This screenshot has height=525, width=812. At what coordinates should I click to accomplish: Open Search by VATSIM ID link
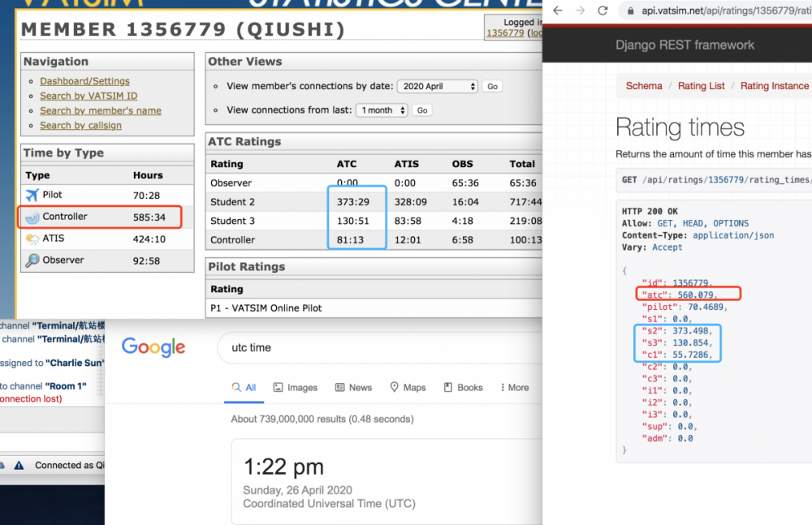89,96
